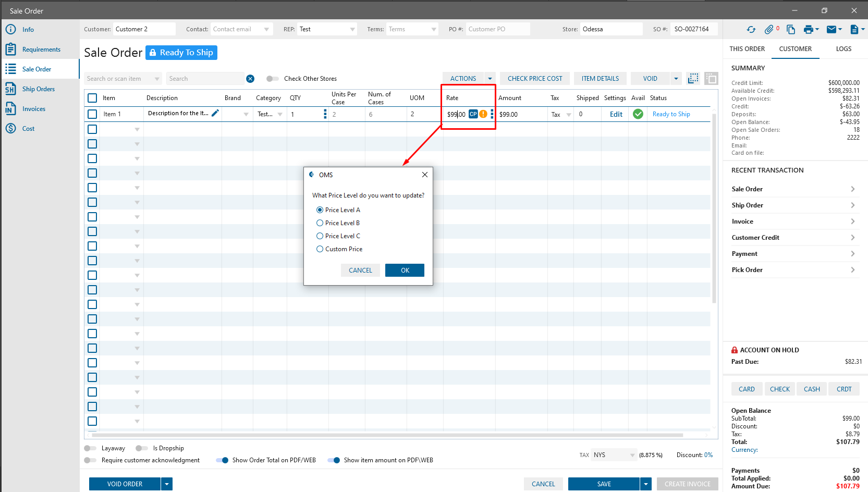Viewport: 868px width, 492px height.
Task: Switch to the LOGS tab
Action: [x=843, y=49]
